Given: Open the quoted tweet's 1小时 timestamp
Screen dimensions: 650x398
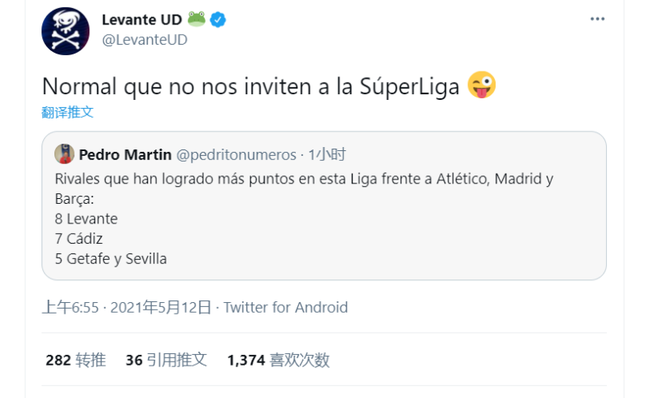Looking at the screenshot, I should point(327,155).
